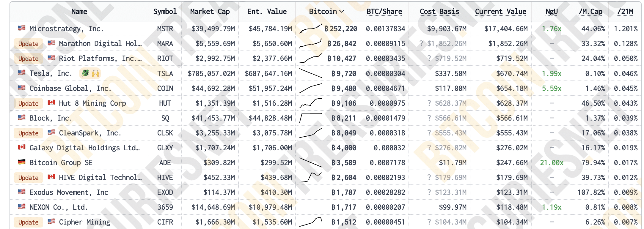
Task: Click the MSTR ticker symbol
Action: tap(165, 29)
